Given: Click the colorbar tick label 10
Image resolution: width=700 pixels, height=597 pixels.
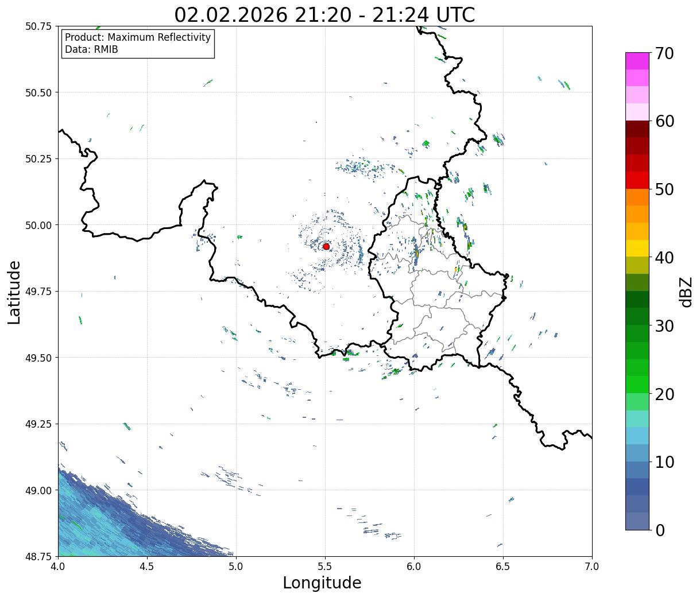Looking at the screenshot, I should point(664,462).
